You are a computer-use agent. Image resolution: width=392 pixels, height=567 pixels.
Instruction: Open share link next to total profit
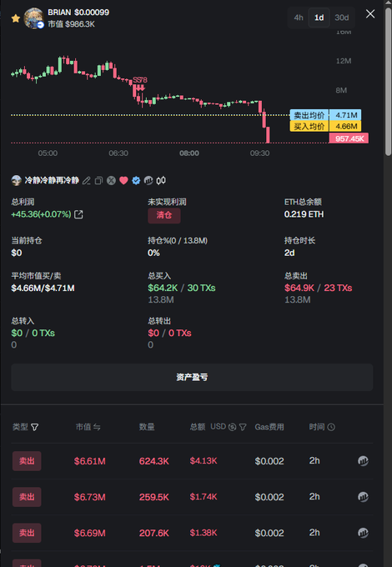click(x=78, y=214)
